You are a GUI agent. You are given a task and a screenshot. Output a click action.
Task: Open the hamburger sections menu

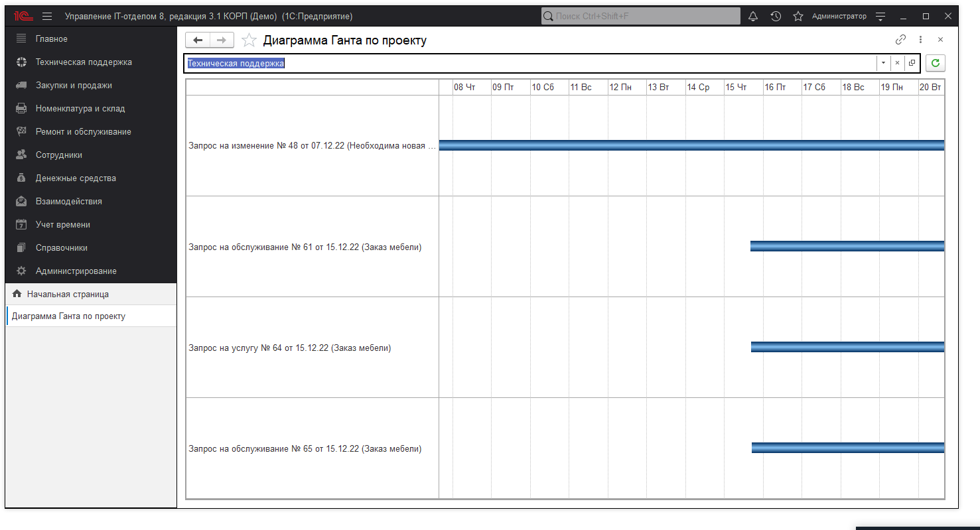point(47,16)
